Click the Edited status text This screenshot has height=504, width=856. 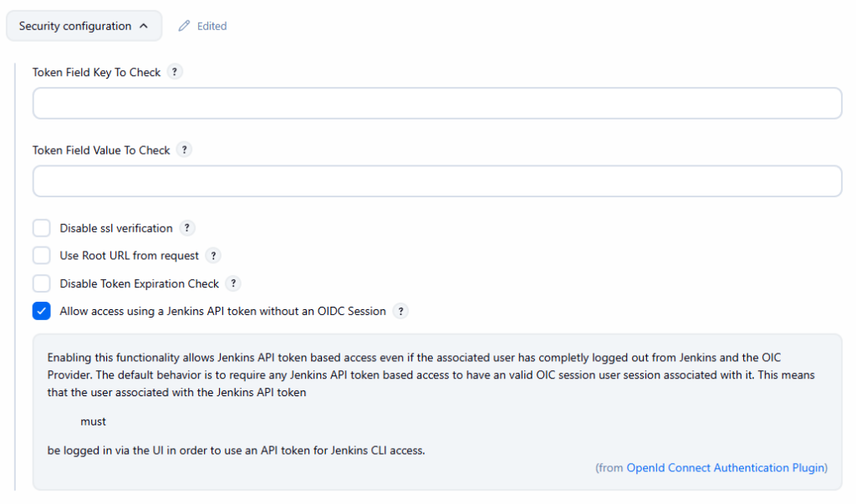[x=211, y=26]
